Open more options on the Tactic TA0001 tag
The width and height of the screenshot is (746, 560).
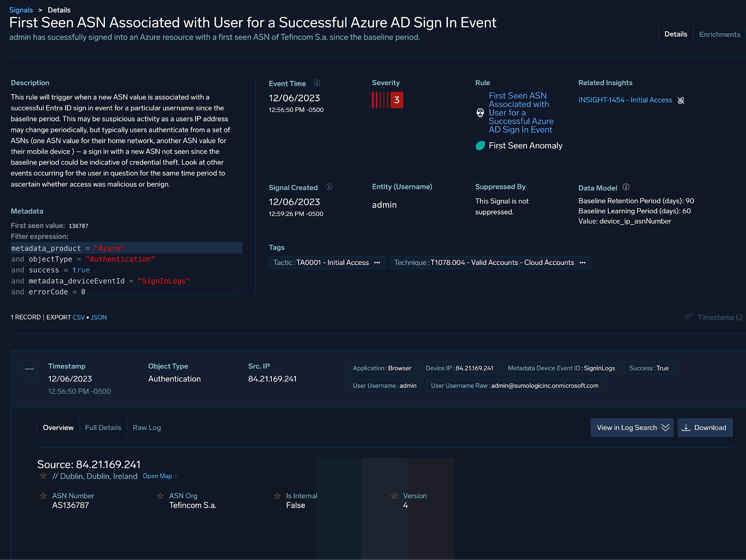tap(377, 262)
